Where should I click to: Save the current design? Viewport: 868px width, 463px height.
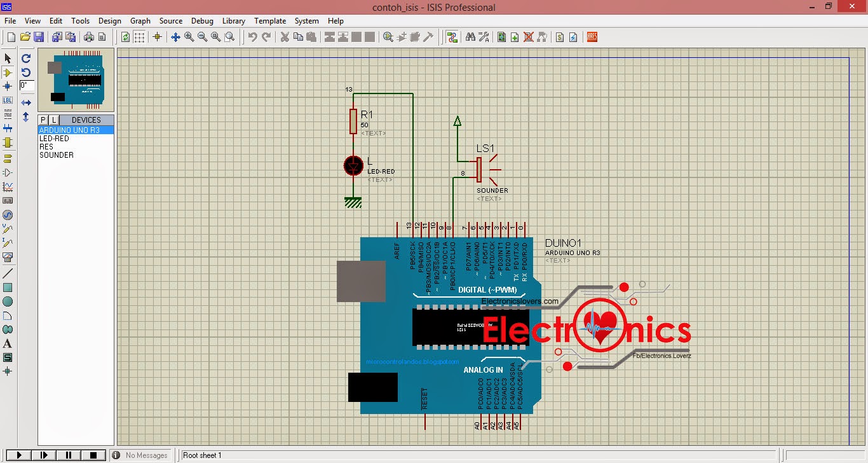coord(39,38)
